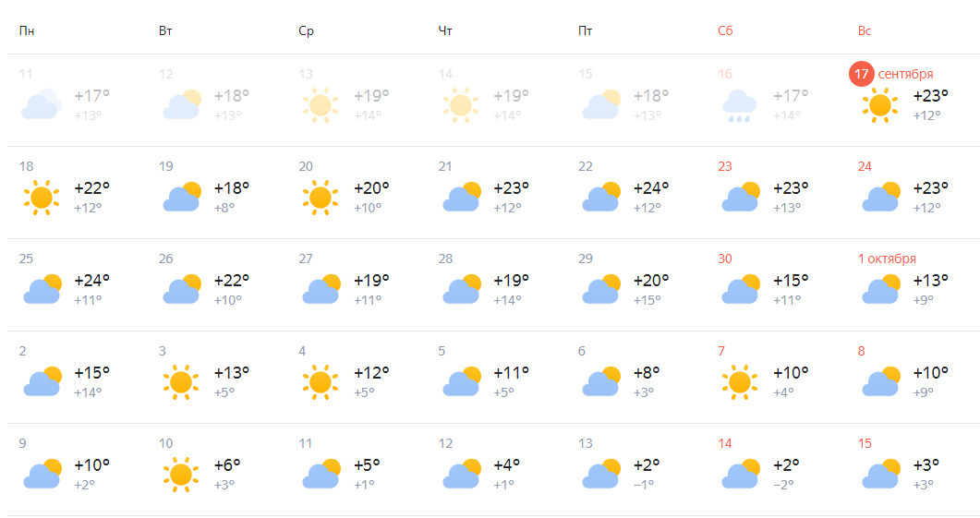
Task: Click partly cloudy icon for 1 октября
Action: [881, 289]
